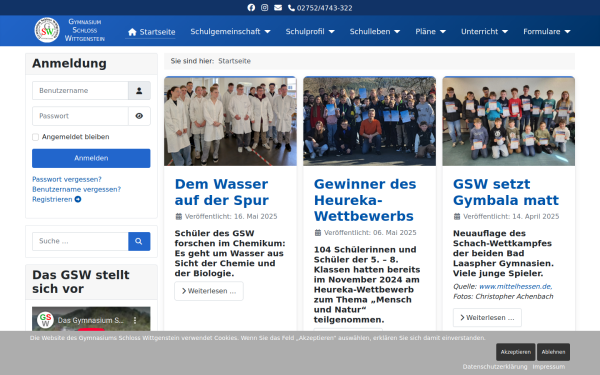Expand the Formulare dropdown menu
The height and width of the screenshot is (375, 600).
click(x=547, y=32)
